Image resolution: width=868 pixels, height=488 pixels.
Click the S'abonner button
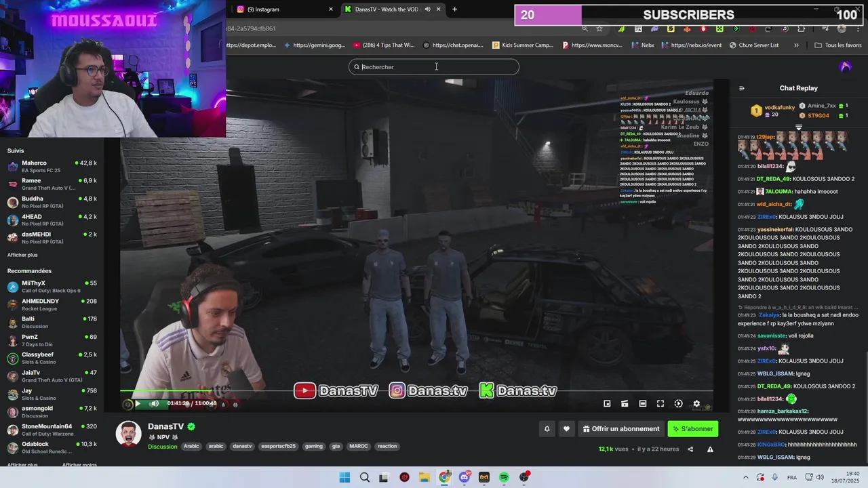point(692,429)
